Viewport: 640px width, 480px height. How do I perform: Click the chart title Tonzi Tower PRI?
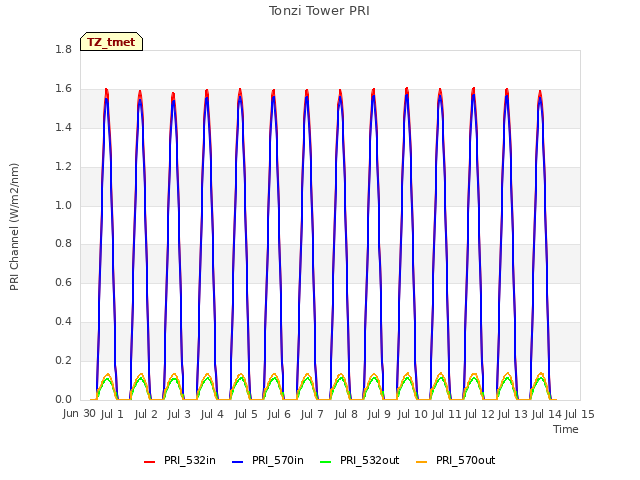[x=319, y=11]
